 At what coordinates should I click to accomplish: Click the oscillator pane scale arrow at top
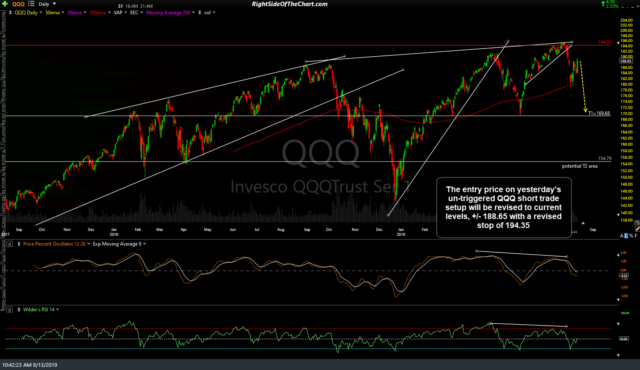point(618,254)
